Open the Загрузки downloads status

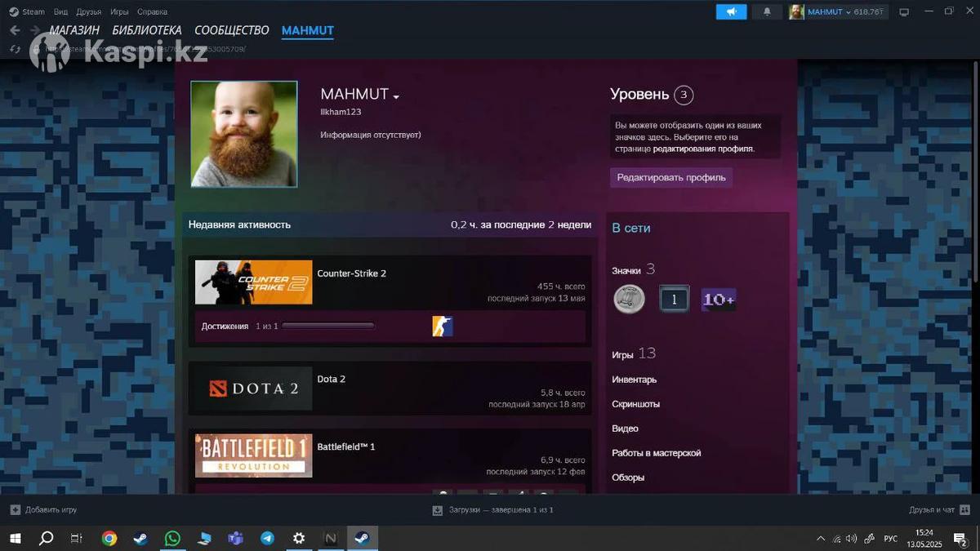[492, 510]
